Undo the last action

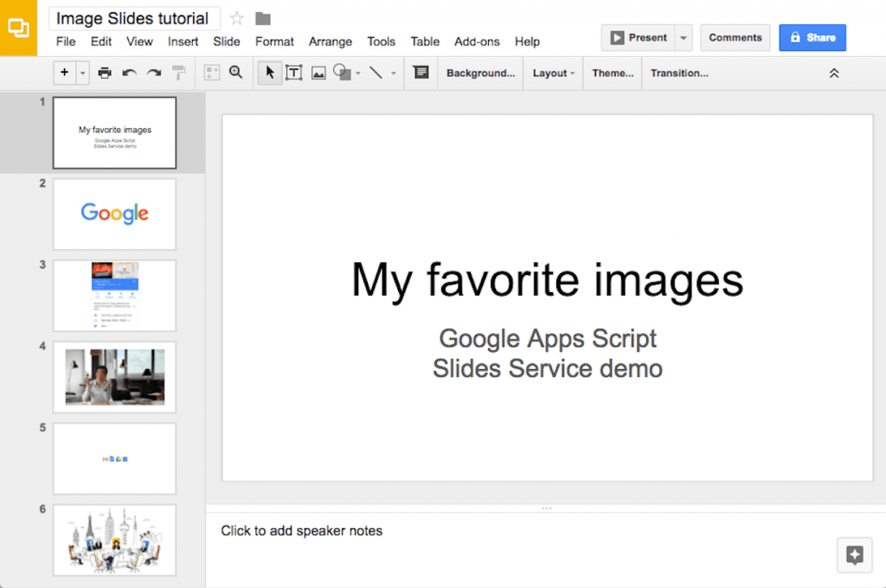[x=128, y=73]
